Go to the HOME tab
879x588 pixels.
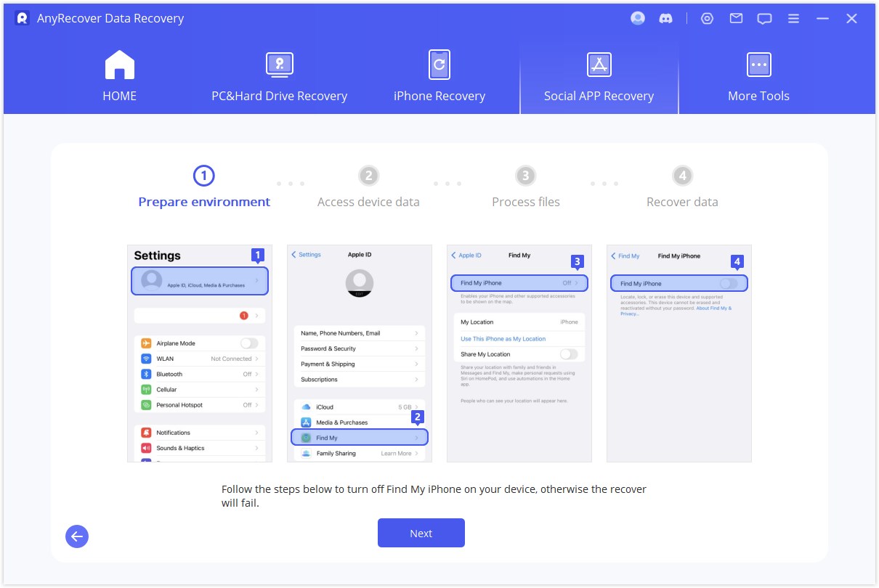120,77
